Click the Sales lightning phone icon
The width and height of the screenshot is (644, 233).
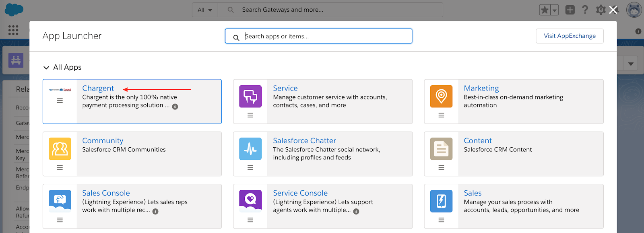(441, 201)
